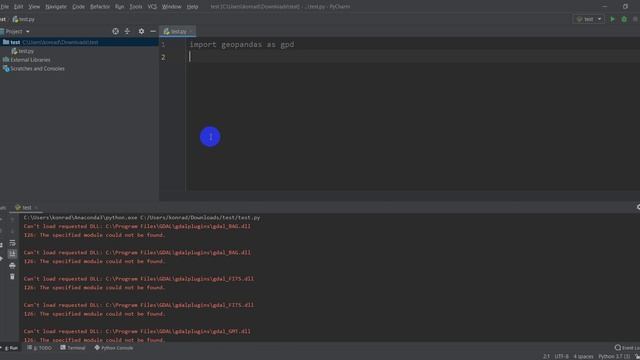Viewport: 640px width, 360px height.
Task: Click line number 2 in the gutter
Action: [x=163, y=57]
